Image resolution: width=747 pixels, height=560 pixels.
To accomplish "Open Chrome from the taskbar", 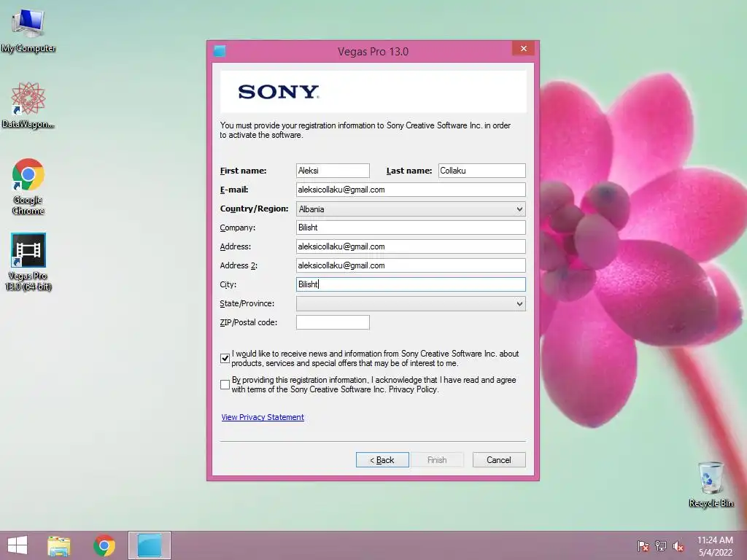I will [x=104, y=545].
